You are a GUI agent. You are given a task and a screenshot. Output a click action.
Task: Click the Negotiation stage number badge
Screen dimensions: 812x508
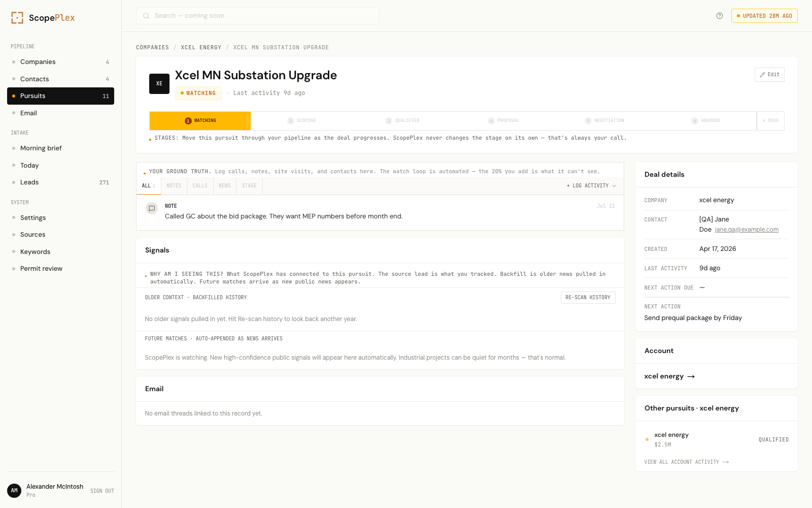588,121
